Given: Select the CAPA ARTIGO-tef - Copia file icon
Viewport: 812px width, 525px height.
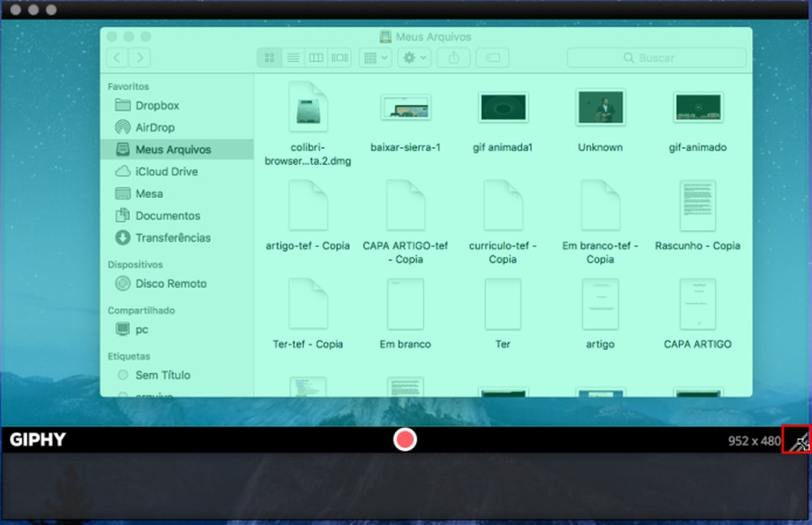Looking at the screenshot, I should 405,206.
